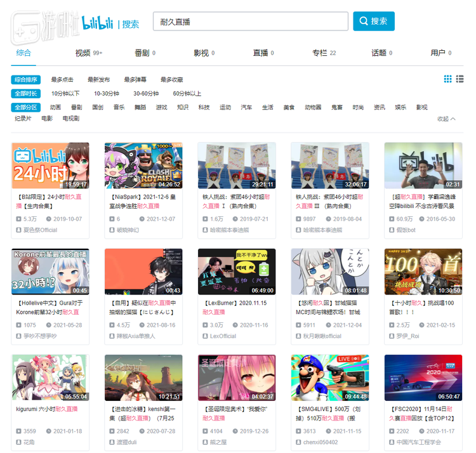476x453 pixels.
Task: Open the 专栏 results tab
Action: [320, 53]
